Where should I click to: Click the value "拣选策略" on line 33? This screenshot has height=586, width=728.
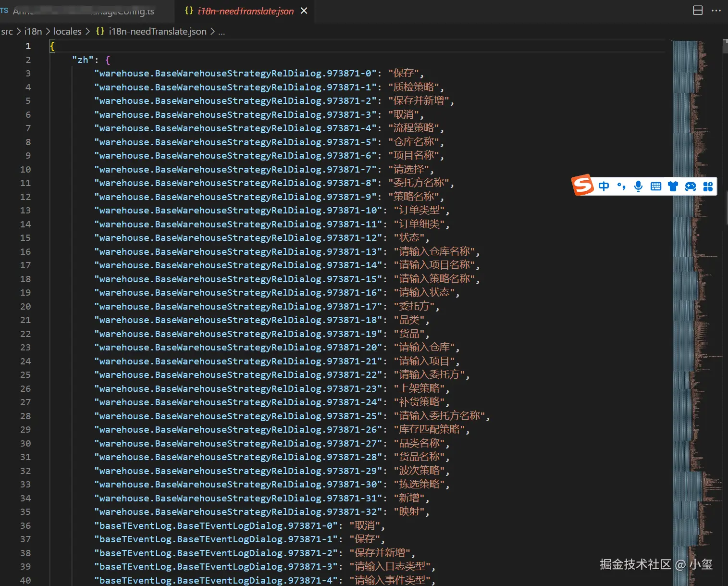tap(420, 485)
